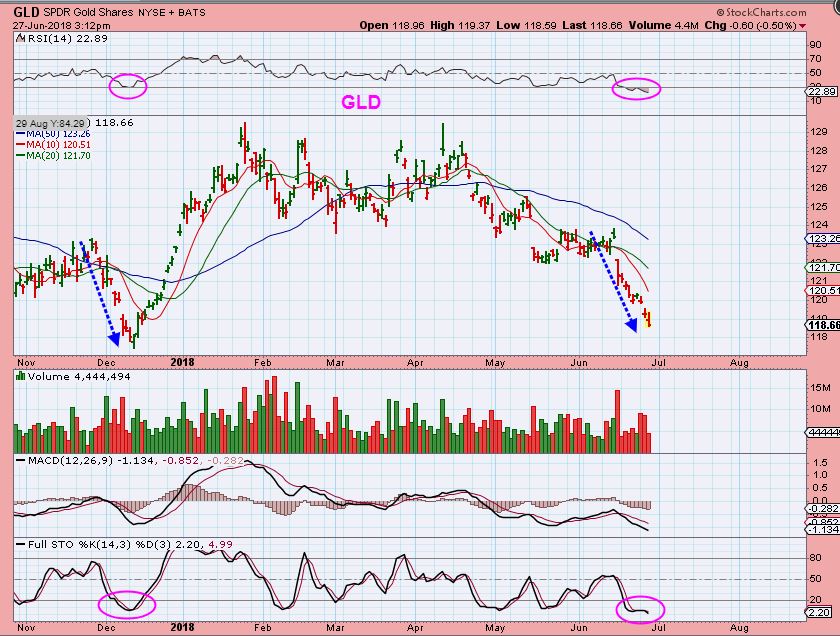Click the RSI(14) 22.89 indicator label
Screen dimensions: 840x636
point(67,39)
